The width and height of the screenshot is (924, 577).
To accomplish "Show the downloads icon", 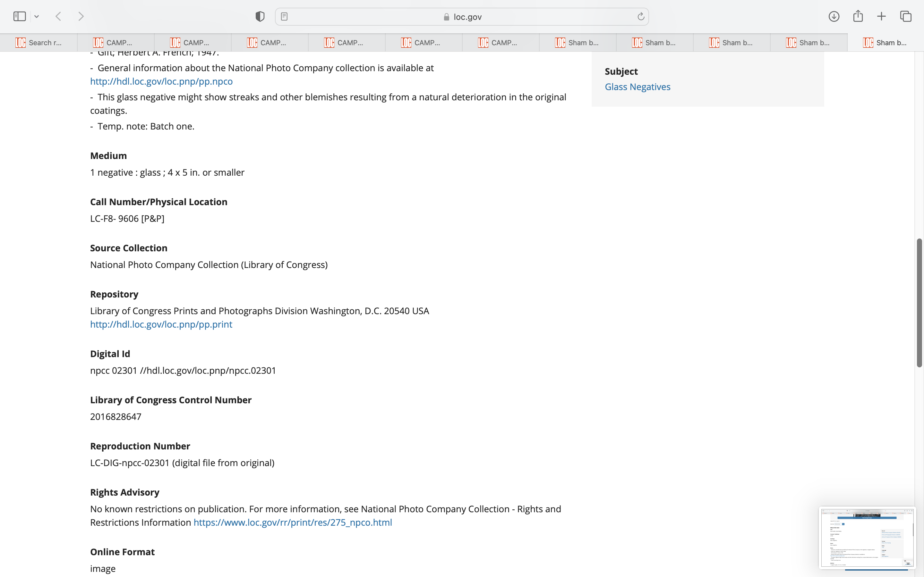I will tap(834, 16).
